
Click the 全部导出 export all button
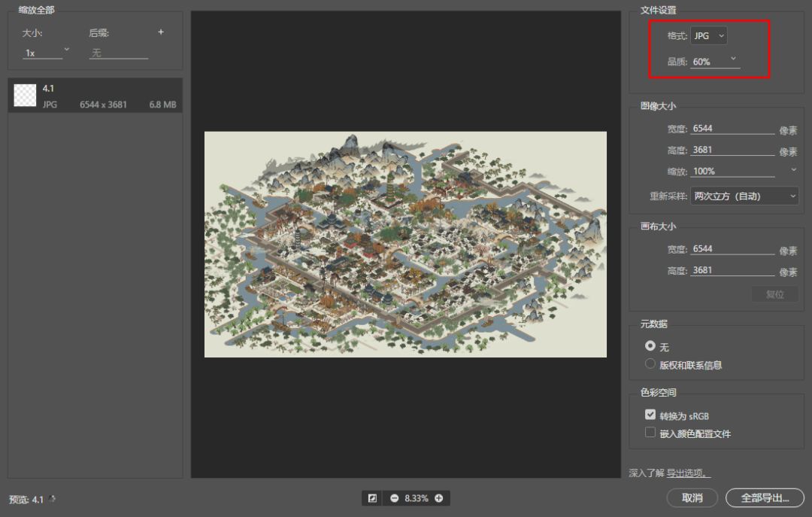pyautogui.click(x=765, y=498)
